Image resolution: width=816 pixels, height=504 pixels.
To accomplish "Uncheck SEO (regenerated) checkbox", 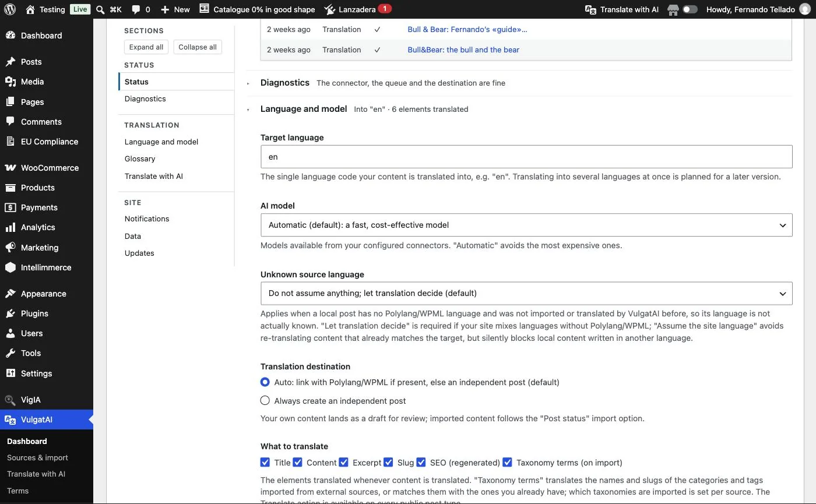I will (421, 463).
